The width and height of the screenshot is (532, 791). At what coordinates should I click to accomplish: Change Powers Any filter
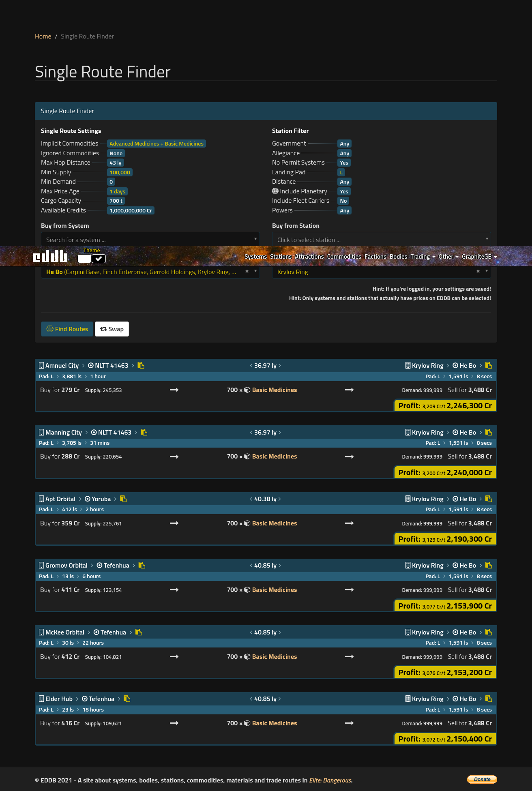(344, 210)
